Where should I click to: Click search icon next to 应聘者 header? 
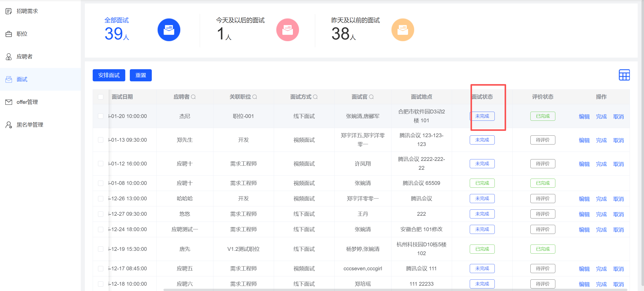click(193, 97)
